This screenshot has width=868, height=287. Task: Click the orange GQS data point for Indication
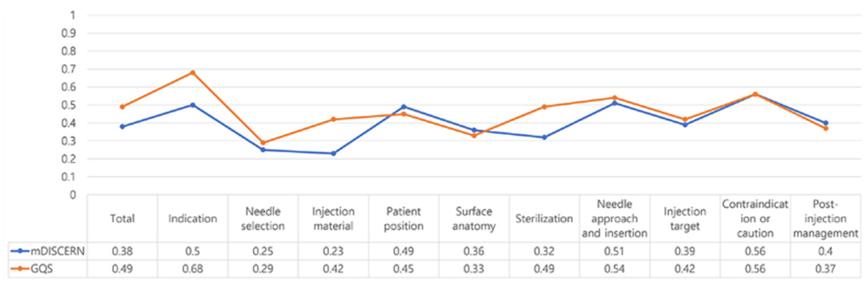click(193, 73)
